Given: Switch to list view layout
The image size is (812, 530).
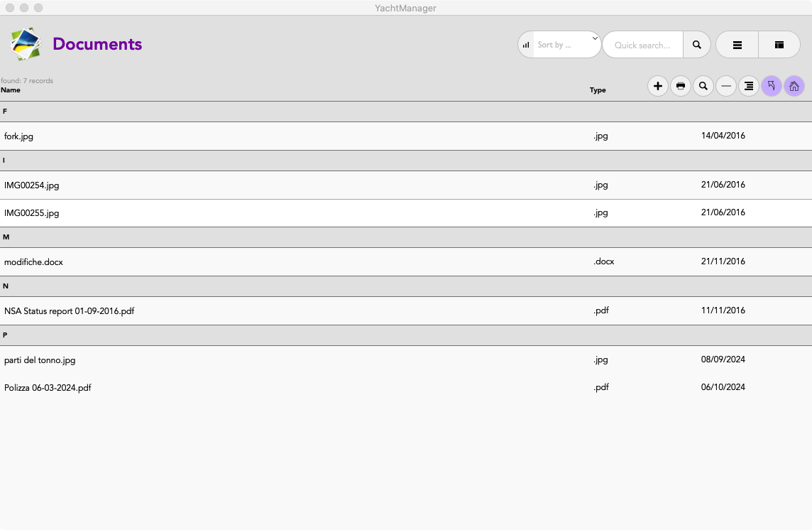Looking at the screenshot, I should tap(737, 45).
